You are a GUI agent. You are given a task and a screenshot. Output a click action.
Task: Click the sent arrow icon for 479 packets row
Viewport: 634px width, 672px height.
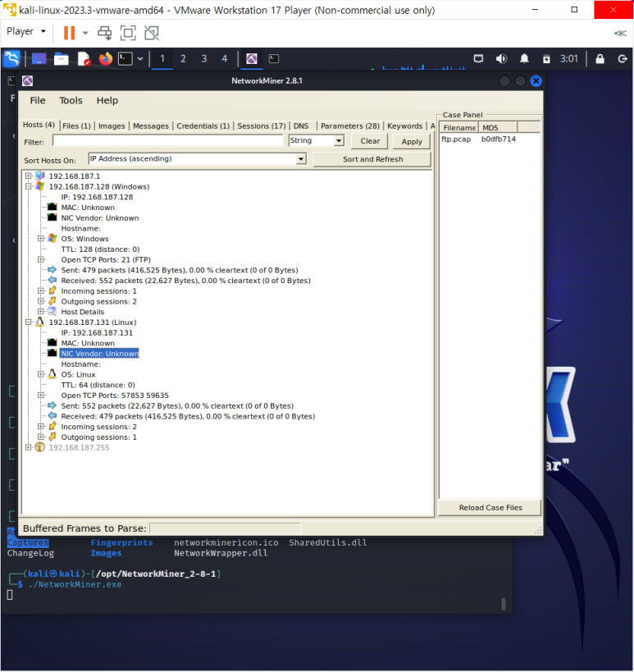coord(52,270)
